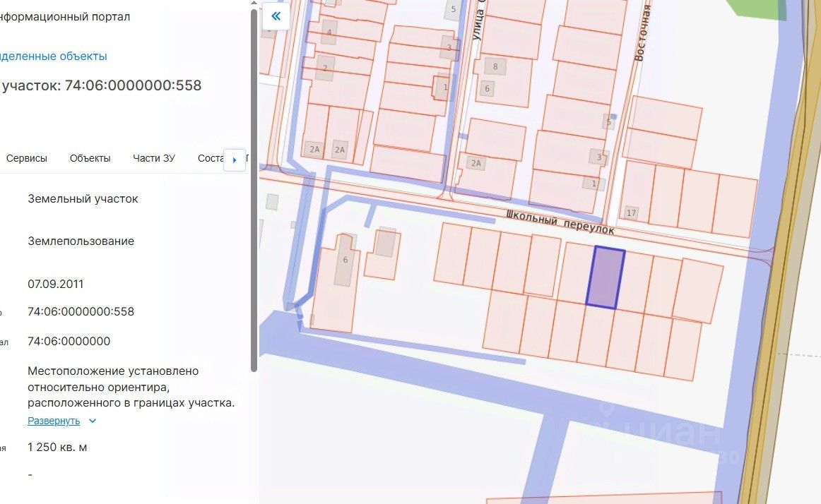Collapse the side panel with double-chevron button

(x=276, y=16)
